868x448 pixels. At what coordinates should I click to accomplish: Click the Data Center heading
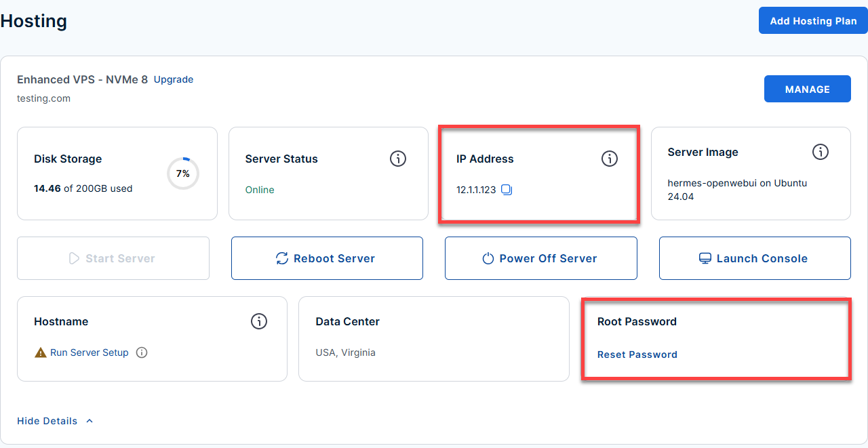(x=348, y=321)
